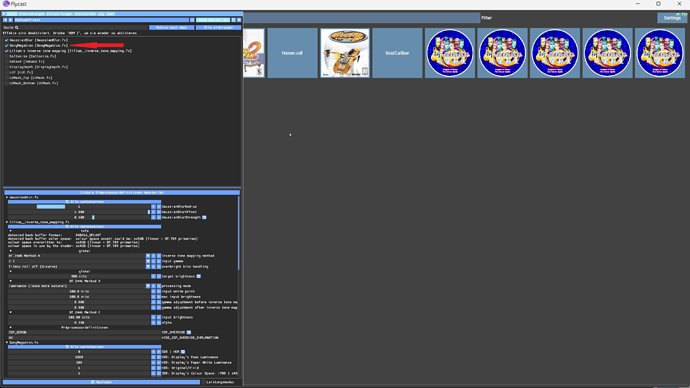
Task: Collapse the GaussianBlur.fx settings section
Action: point(7,198)
